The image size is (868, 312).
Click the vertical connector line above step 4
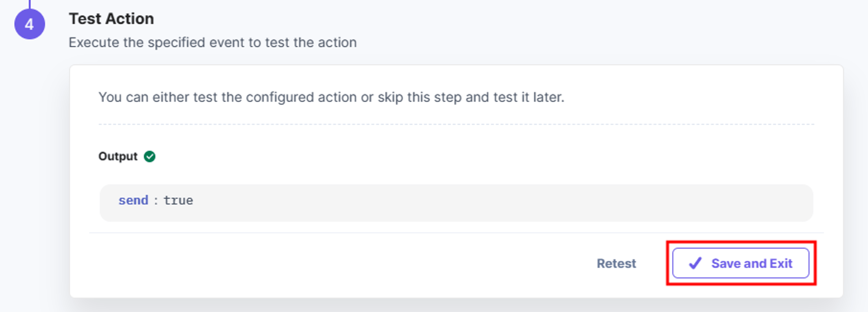click(x=30, y=4)
